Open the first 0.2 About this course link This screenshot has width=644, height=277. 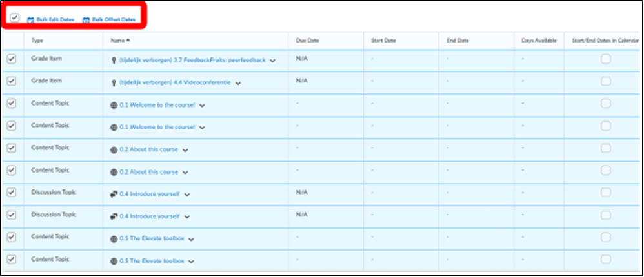pos(148,149)
